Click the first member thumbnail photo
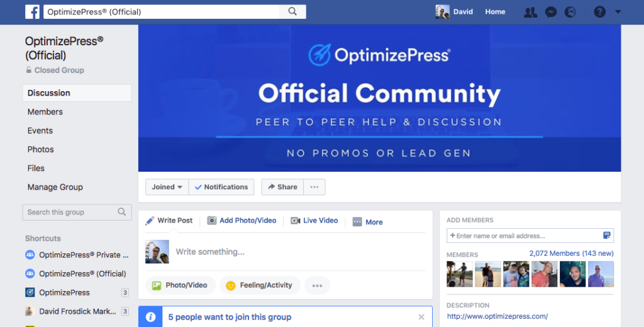The image size is (644, 327). (x=460, y=274)
